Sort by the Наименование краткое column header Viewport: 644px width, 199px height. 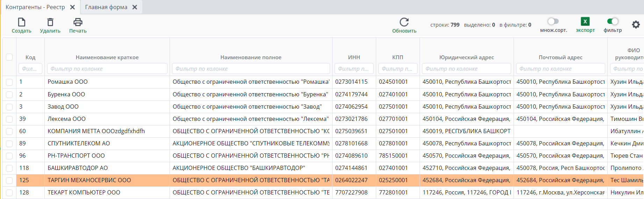click(x=107, y=57)
